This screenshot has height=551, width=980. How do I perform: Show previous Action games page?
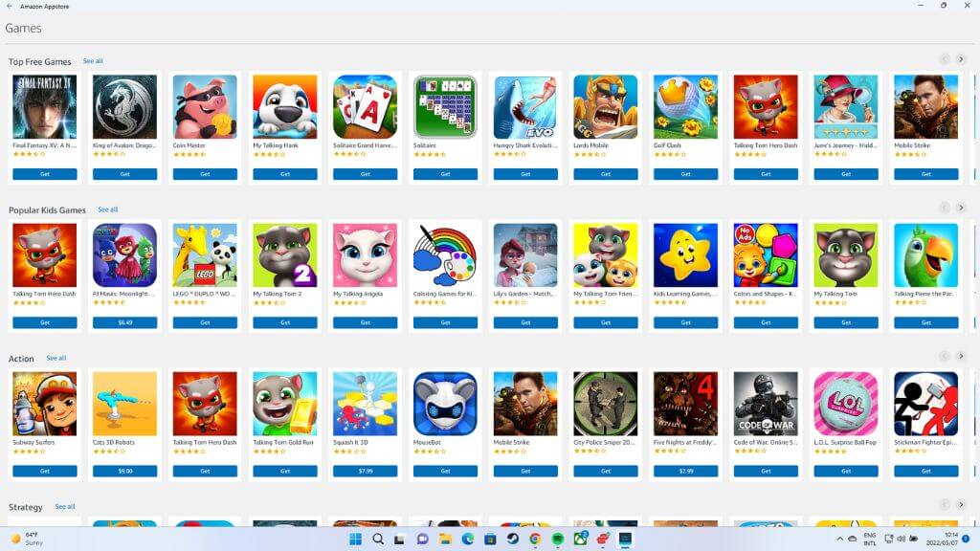click(x=945, y=356)
